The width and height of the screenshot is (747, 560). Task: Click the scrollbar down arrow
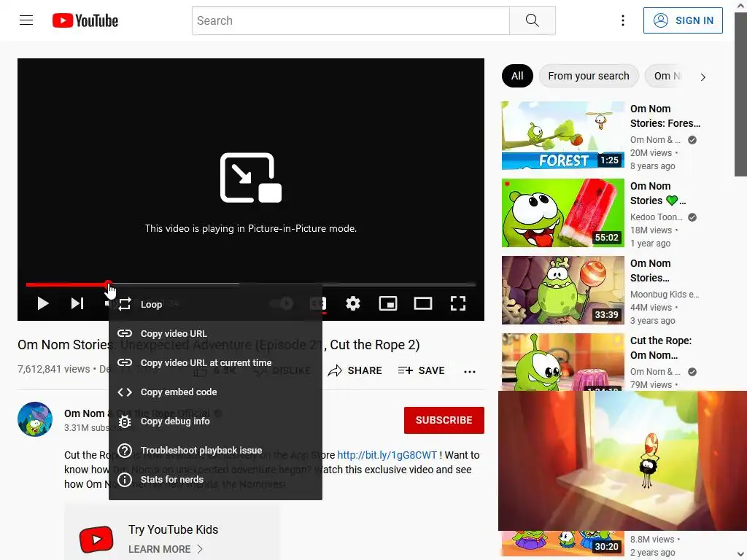pyautogui.click(x=741, y=555)
